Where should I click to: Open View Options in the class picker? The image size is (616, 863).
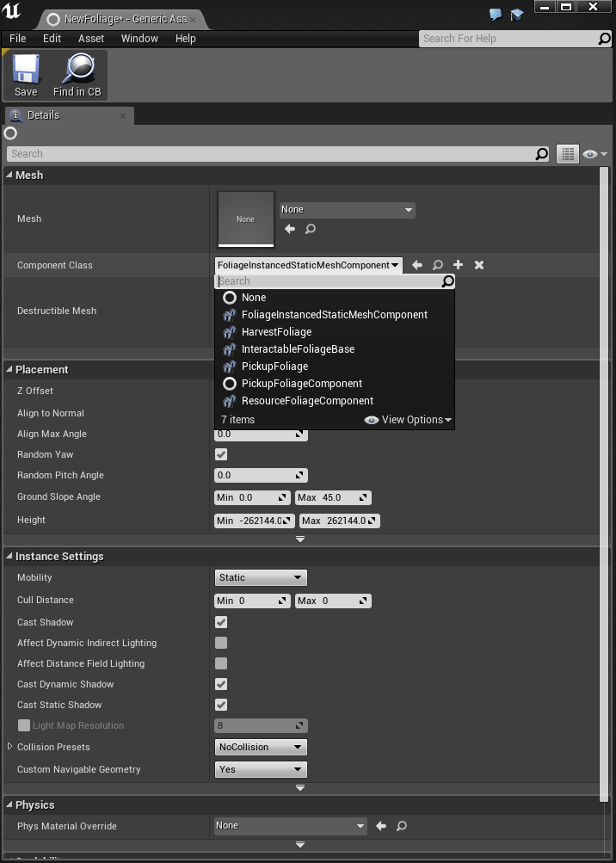coord(408,420)
